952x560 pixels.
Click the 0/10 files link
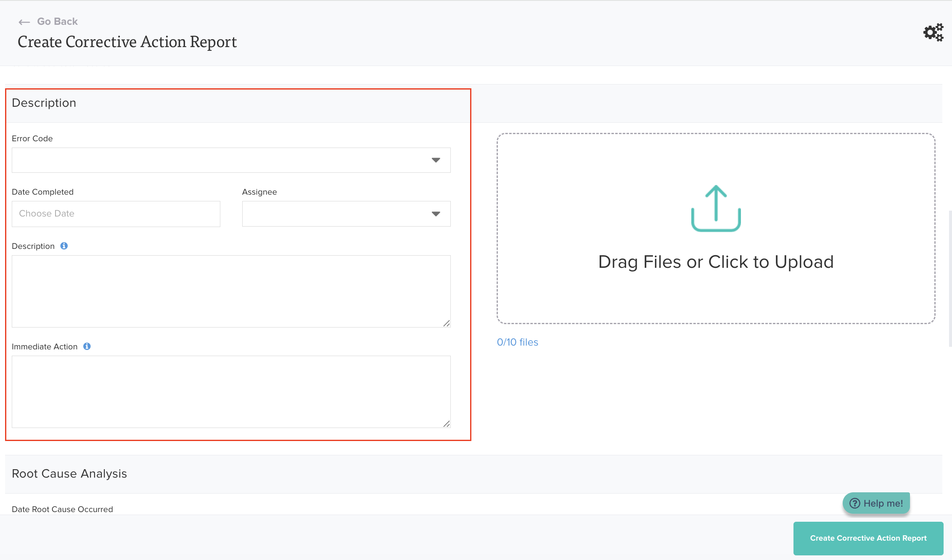tap(517, 342)
